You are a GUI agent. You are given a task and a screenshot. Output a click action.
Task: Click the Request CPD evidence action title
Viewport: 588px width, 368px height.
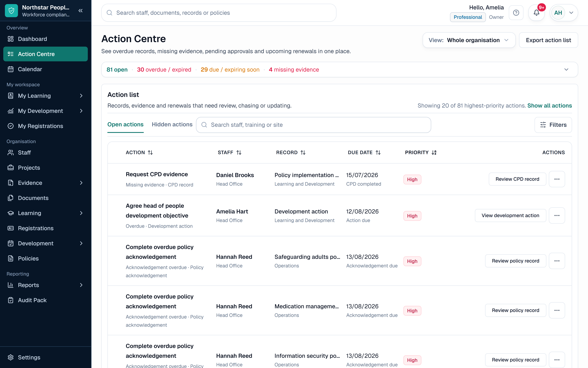[x=157, y=174]
